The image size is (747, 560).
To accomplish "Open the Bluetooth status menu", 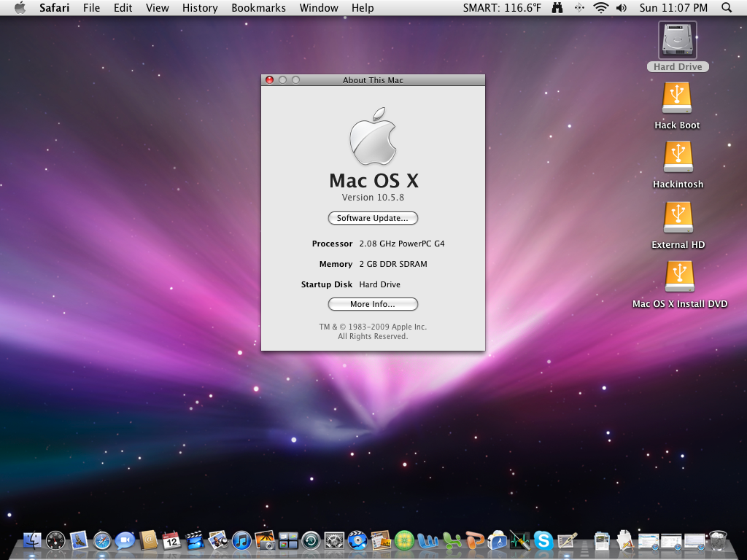I will (x=579, y=7).
